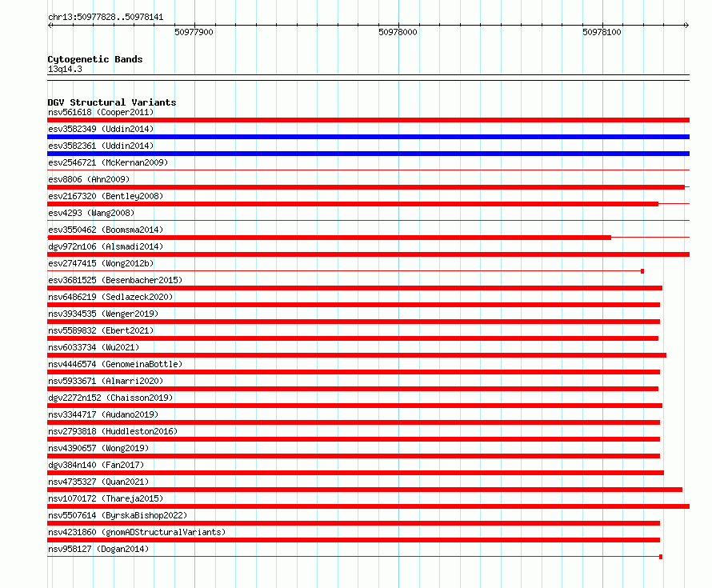Select dgv972n106 (Alsmadi2014) label
Viewport: 712px width, 588px height.
point(106,246)
